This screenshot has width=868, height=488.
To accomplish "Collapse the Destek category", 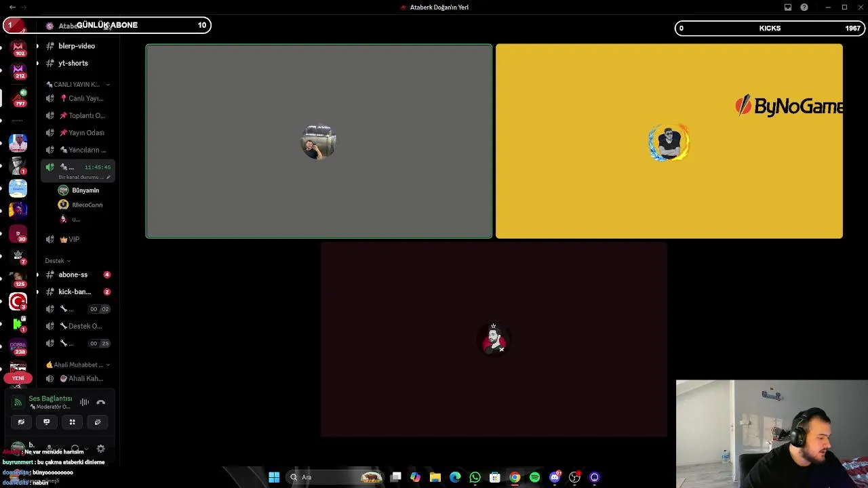I will click(x=58, y=261).
